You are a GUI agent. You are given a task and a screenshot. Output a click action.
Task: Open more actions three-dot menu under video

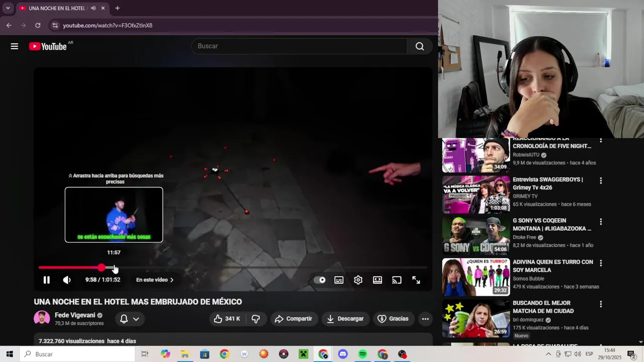click(425, 319)
